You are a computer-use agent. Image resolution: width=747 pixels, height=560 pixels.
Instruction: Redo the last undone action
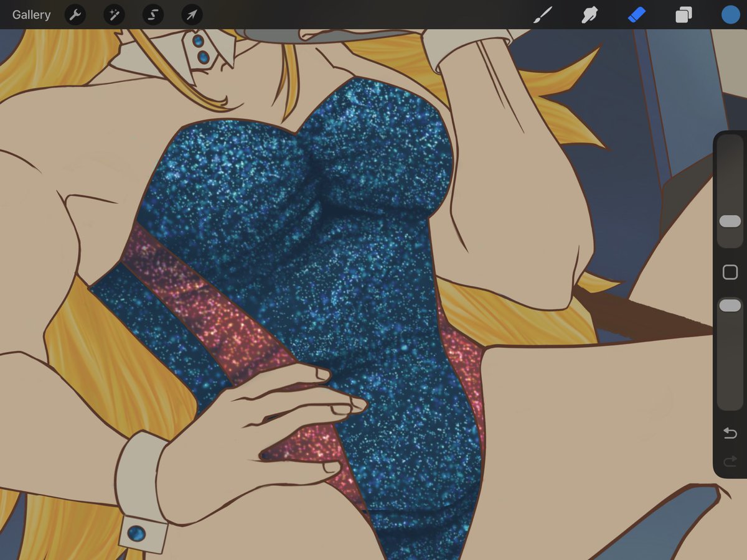click(x=730, y=461)
